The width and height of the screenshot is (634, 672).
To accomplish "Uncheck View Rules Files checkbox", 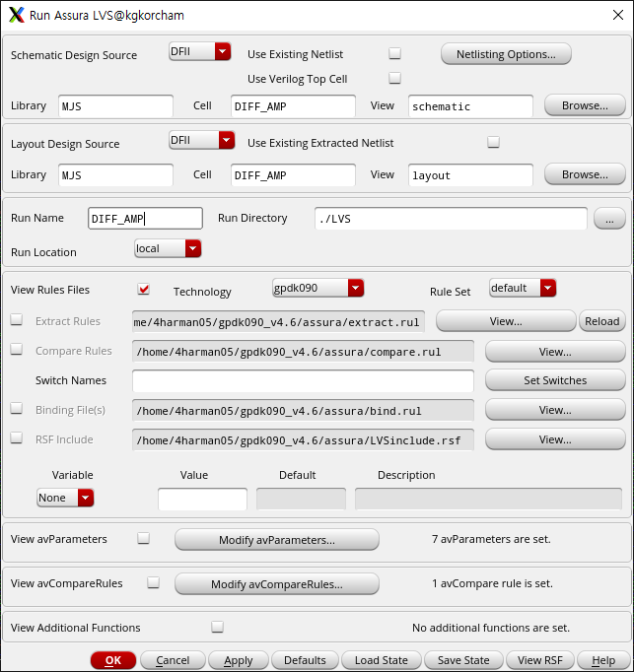I will 144,290.
